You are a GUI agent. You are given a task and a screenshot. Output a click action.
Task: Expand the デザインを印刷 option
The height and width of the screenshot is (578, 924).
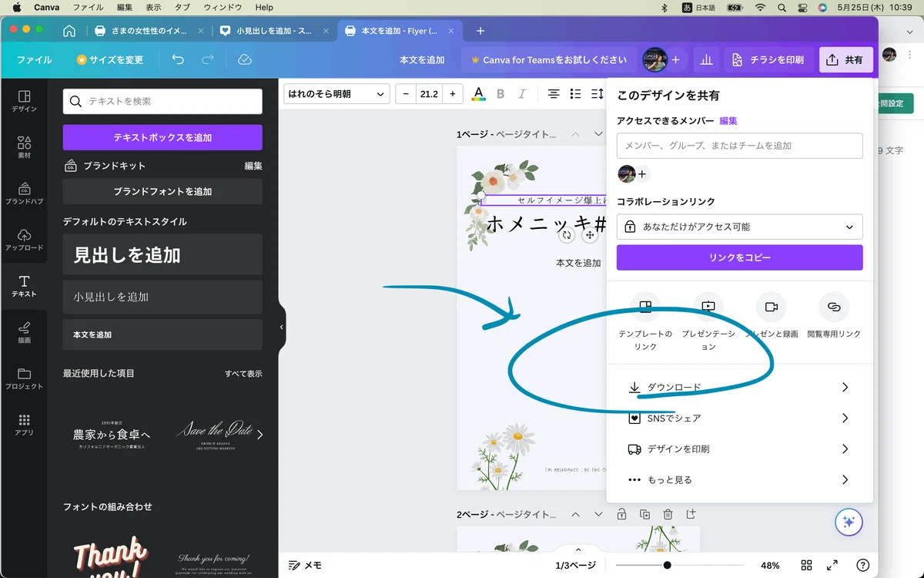point(739,449)
